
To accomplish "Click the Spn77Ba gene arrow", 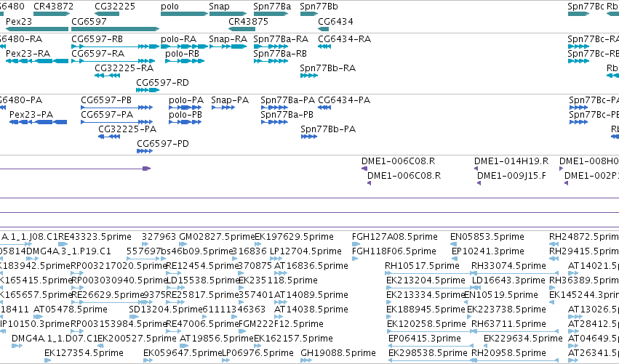I will click(x=271, y=14).
